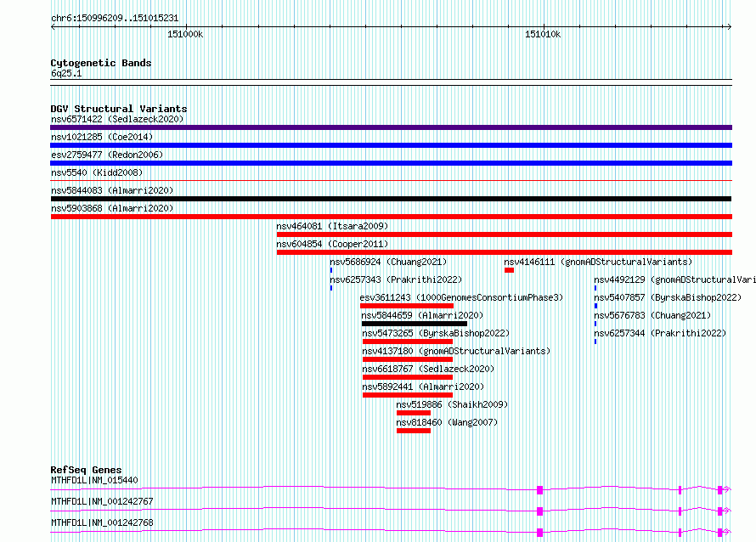Select the red bar under nsv818460
The height and width of the screenshot is (542, 756).
(x=414, y=431)
